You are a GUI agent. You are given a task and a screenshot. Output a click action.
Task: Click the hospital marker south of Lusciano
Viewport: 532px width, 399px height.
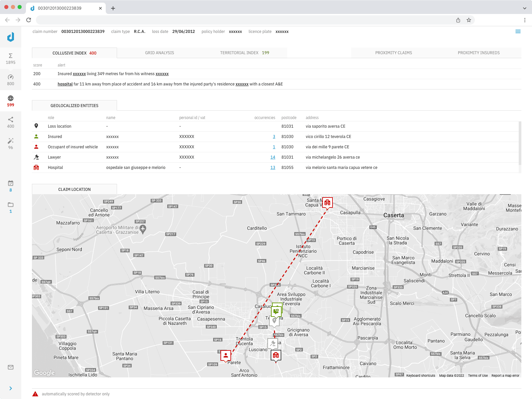[x=276, y=355]
